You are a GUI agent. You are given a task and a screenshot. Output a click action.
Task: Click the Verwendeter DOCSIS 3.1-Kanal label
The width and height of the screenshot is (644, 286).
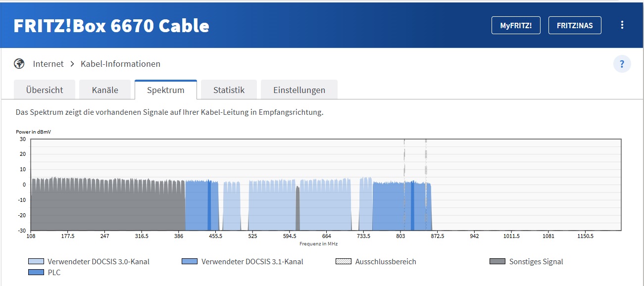click(252, 262)
